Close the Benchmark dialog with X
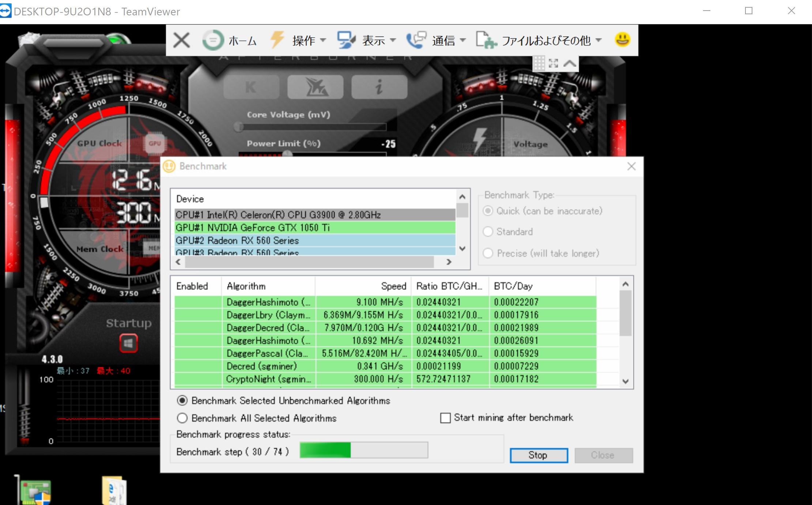Viewport: 812px width, 505px height. point(631,166)
